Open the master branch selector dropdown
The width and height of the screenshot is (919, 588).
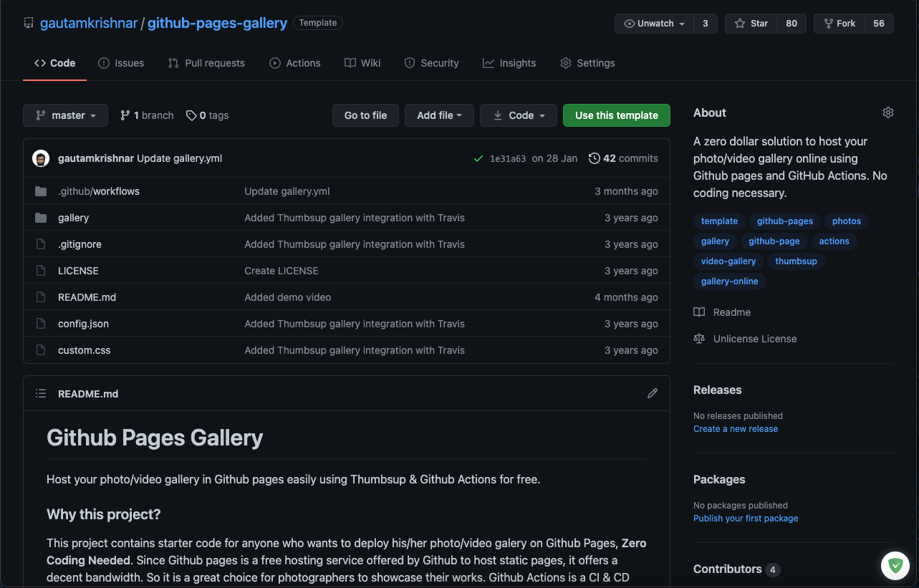(65, 115)
